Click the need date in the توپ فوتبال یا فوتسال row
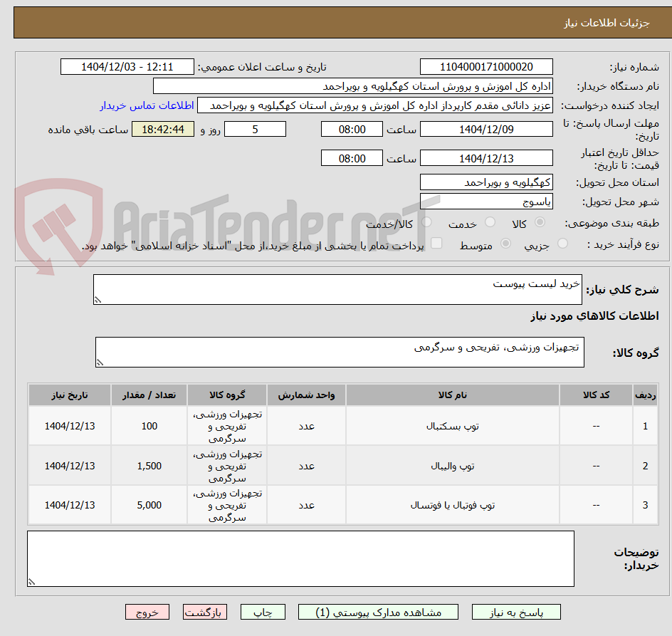 tap(70, 505)
